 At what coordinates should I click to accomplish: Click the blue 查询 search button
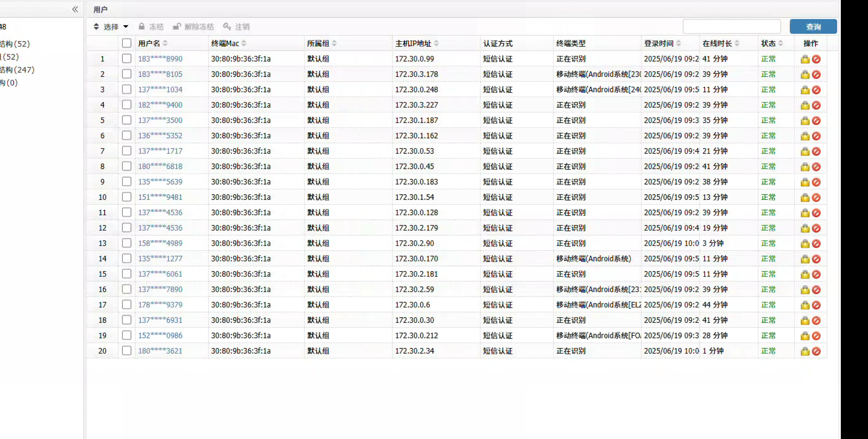coord(813,27)
